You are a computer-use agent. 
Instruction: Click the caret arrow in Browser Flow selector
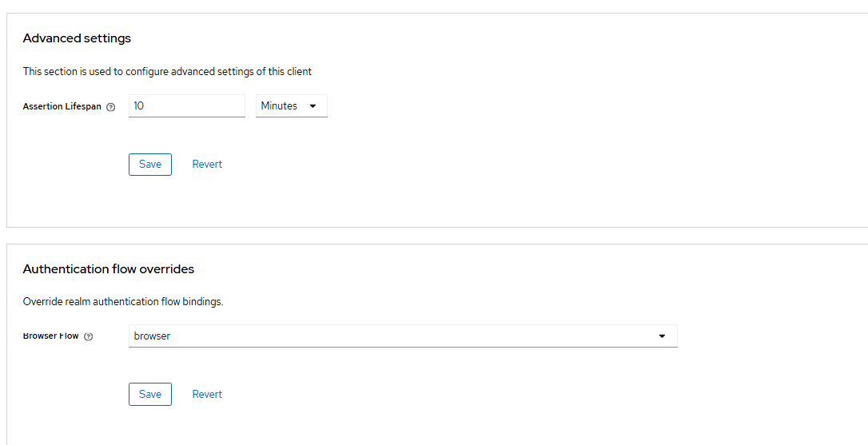point(662,336)
